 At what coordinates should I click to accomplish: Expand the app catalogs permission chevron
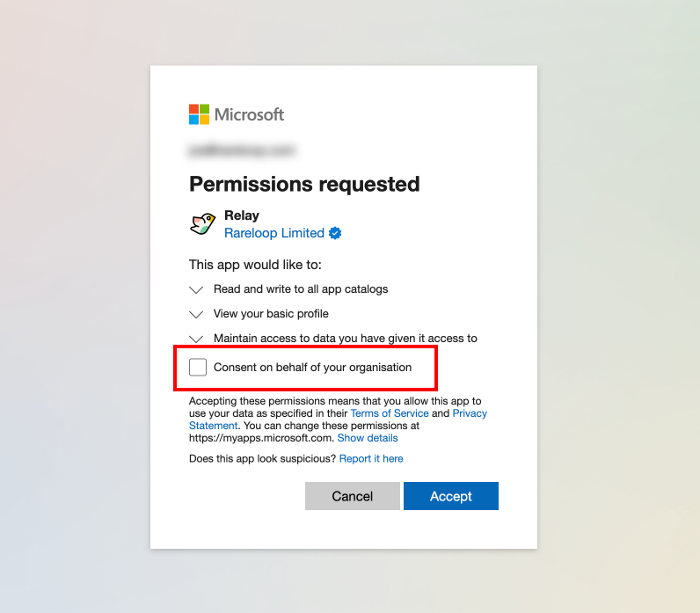point(197,289)
